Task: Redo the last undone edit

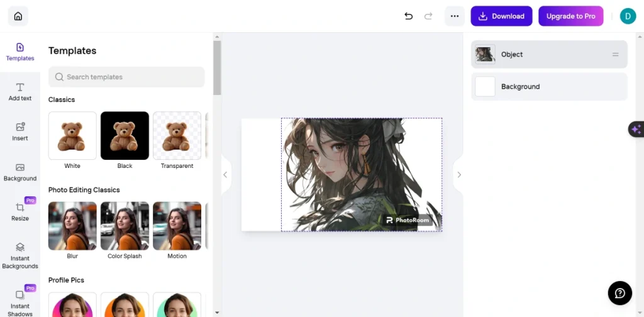Action: (x=428, y=16)
